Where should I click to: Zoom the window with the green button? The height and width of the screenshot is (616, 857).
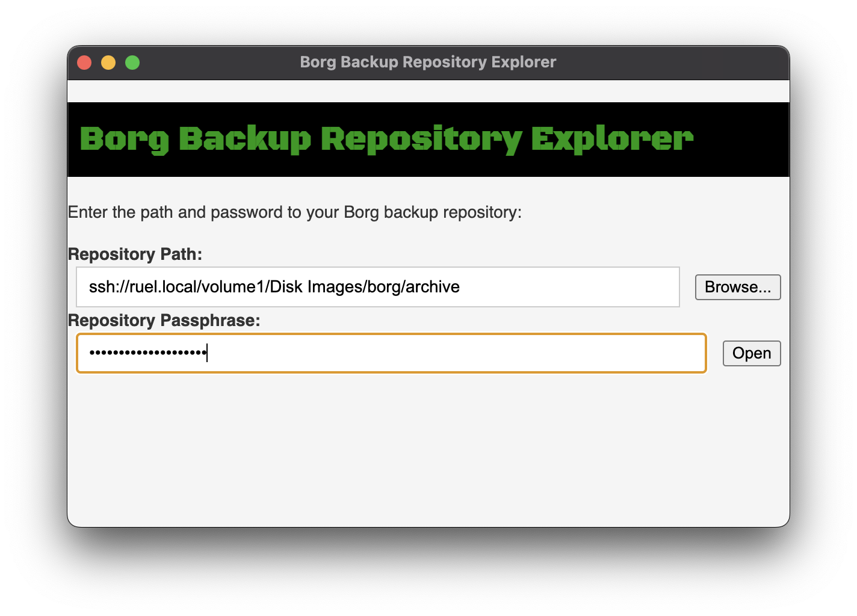[x=132, y=63]
